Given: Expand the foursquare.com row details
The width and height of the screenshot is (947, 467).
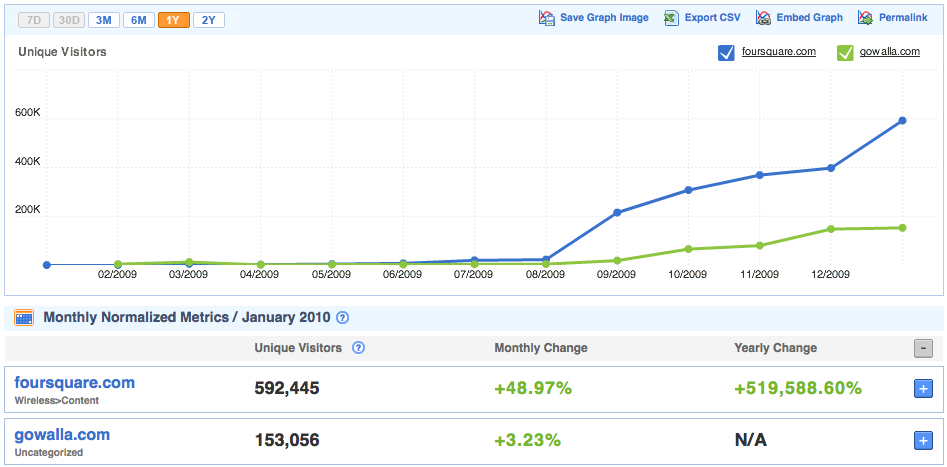Looking at the screenshot, I should pos(923,390).
